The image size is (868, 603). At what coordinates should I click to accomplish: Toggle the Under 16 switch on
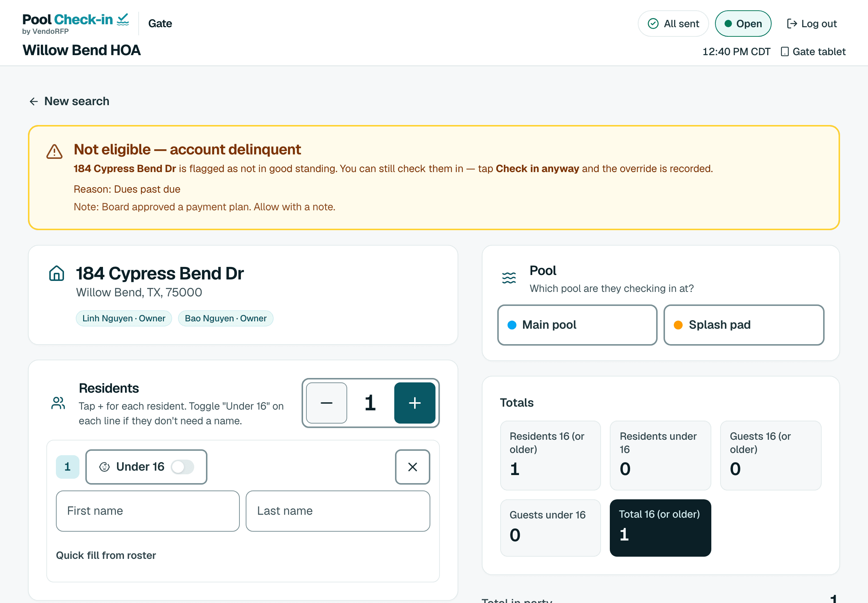(x=182, y=467)
